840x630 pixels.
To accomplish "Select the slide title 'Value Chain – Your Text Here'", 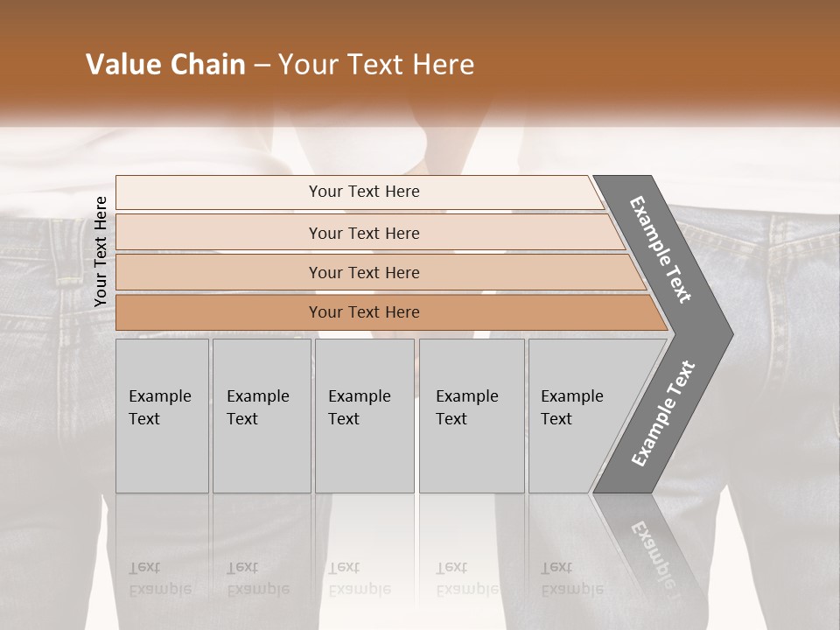I will [280, 64].
